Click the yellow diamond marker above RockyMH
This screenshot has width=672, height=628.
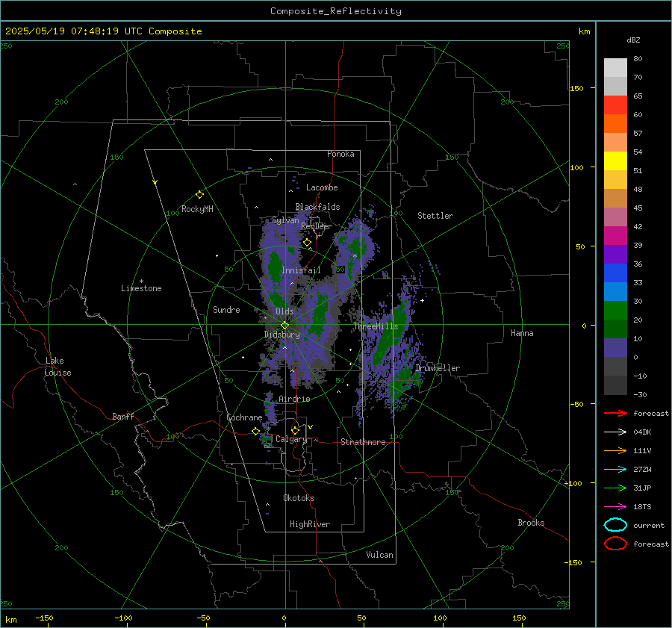click(199, 195)
